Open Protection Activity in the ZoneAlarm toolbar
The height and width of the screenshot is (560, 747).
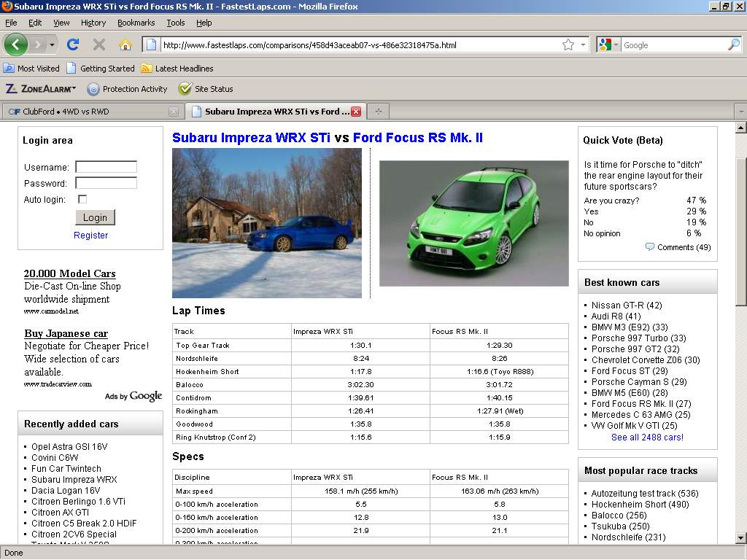point(127,89)
